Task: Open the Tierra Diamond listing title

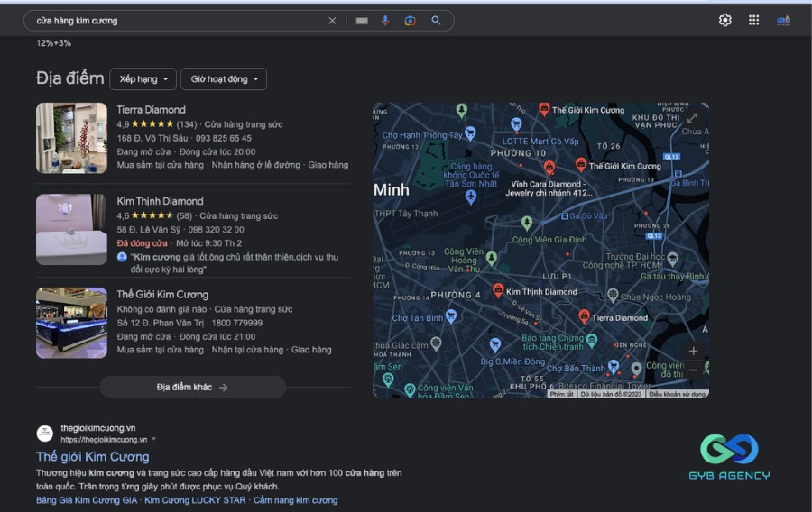Action: [x=151, y=110]
